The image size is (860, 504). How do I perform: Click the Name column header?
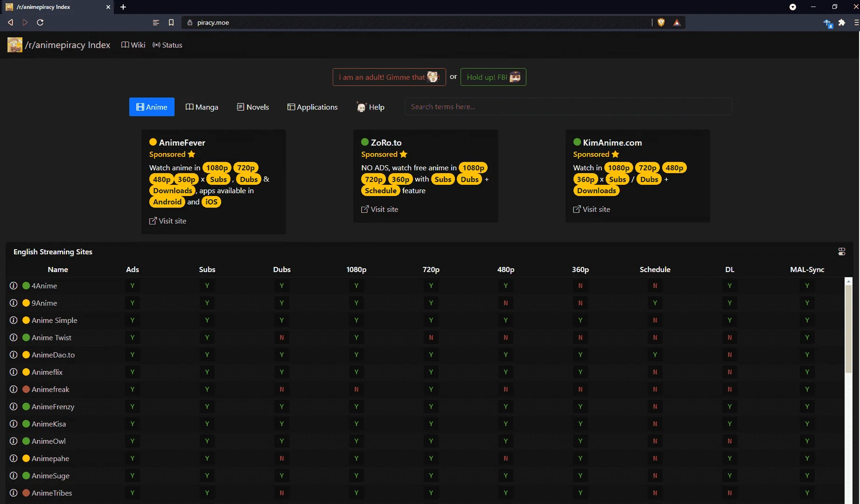[58, 269]
